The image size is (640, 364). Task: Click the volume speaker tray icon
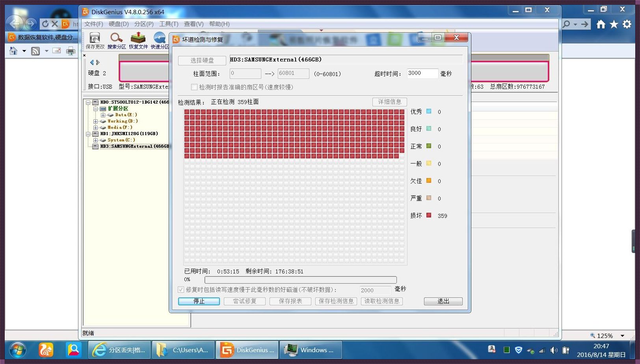[554, 350]
